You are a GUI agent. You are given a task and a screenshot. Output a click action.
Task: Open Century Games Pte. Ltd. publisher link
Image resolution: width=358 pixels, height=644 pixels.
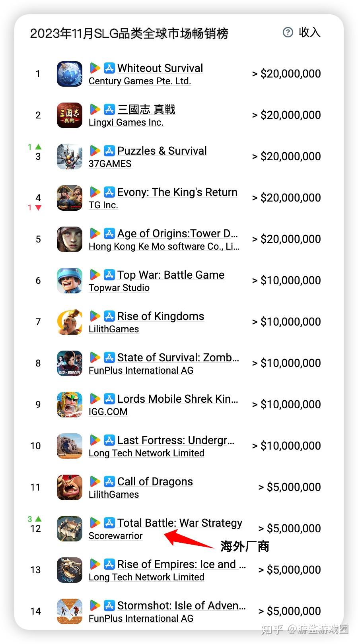140,81
